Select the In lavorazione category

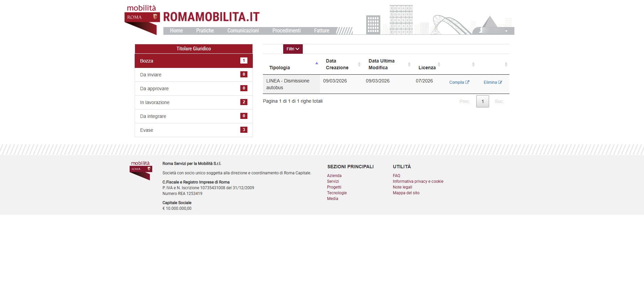pos(155,102)
